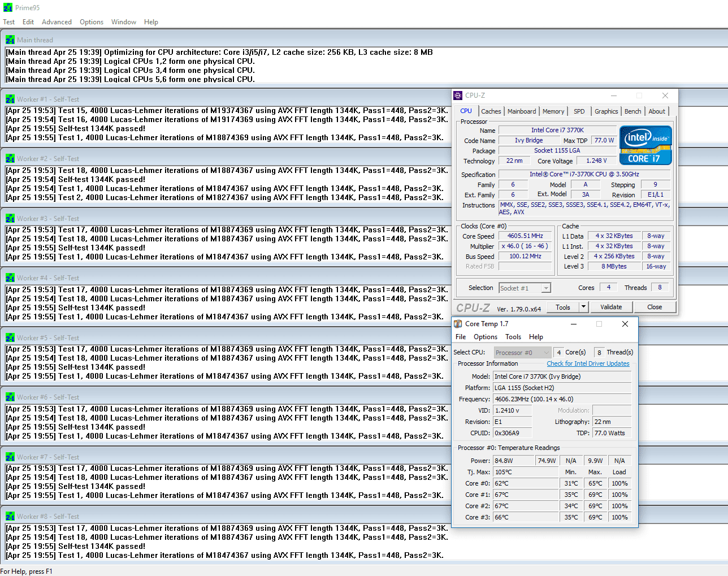Click the Intel Core i7 logo badge
728x576 pixels.
click(645, 145)
